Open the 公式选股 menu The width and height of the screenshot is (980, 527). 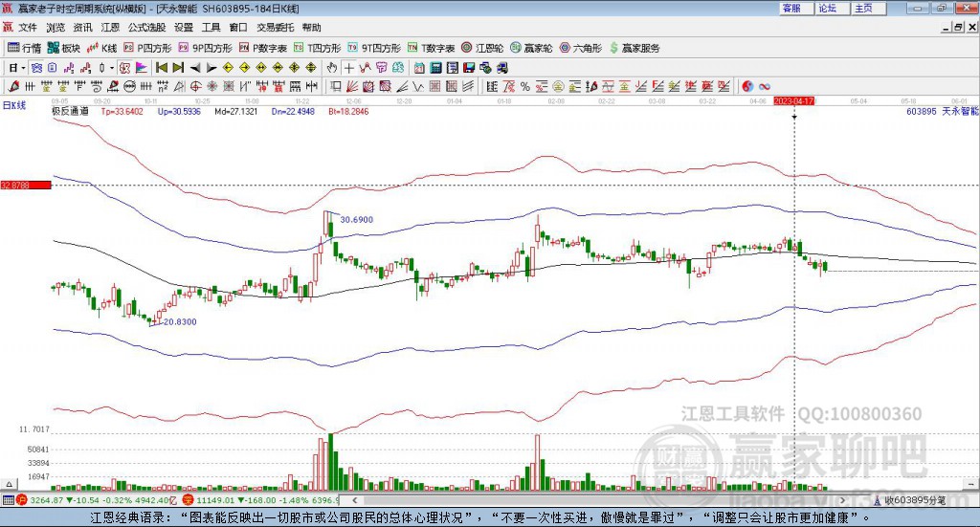click(x=146, y=28)
